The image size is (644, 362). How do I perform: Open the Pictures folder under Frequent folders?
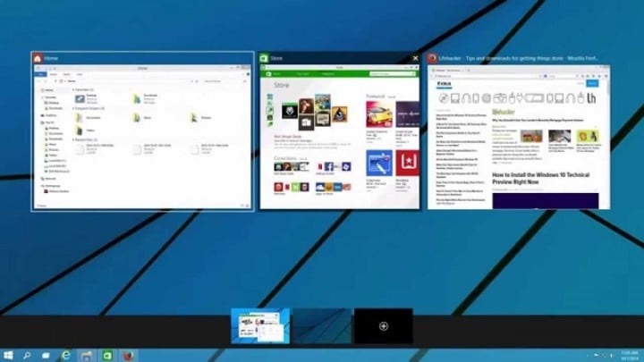pyautogui.click(x=200, y=118)
